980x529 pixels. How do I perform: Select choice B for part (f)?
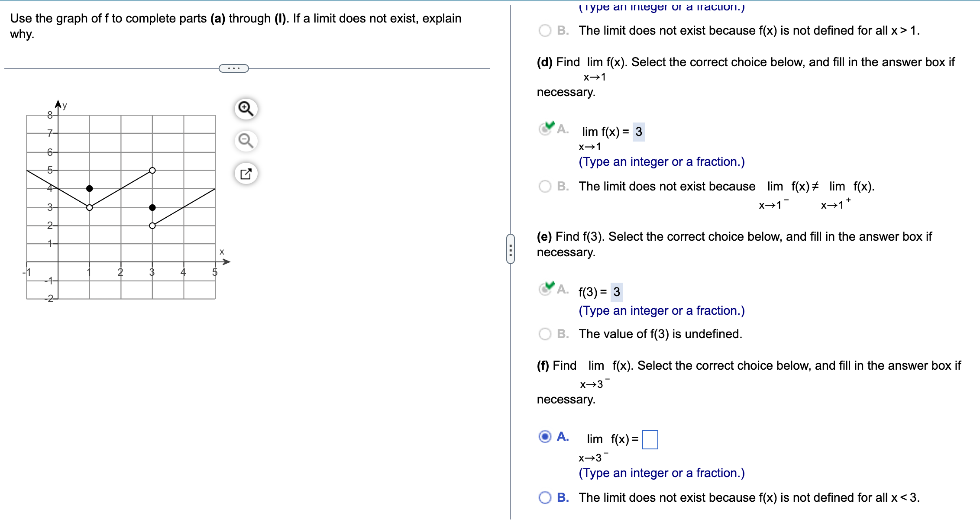click(x=544, y=497)
